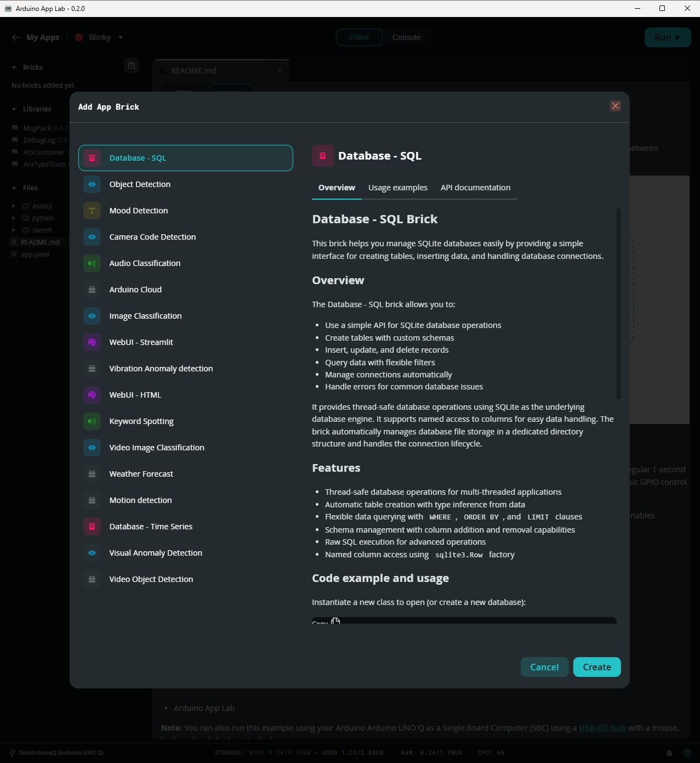Select the WebUI - HTML brick
The width and height of the screenshot is (700, 763).
click(135, 395)
